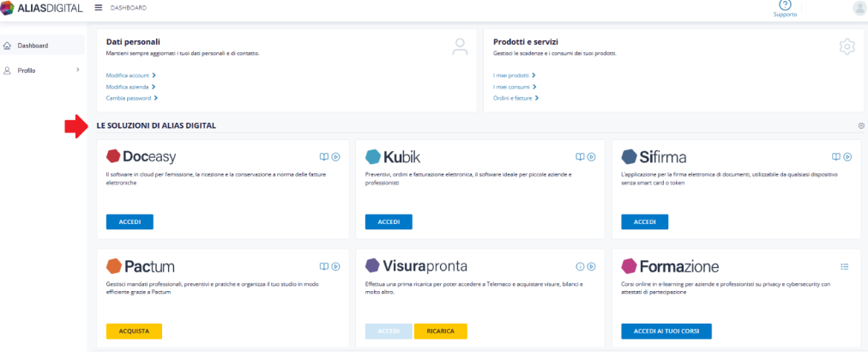Click the Sifirma ACCEDI button
Screen dimensions: 868x352
pyautogui.click(x=644, y=222)
